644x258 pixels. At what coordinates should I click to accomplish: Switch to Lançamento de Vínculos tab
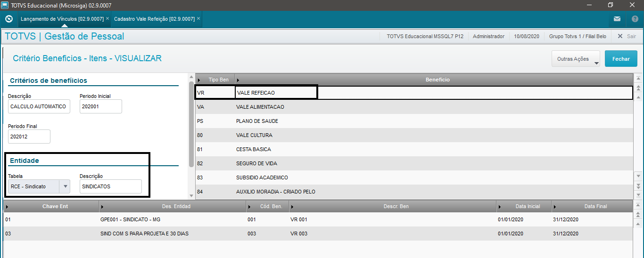click(62, 19)
